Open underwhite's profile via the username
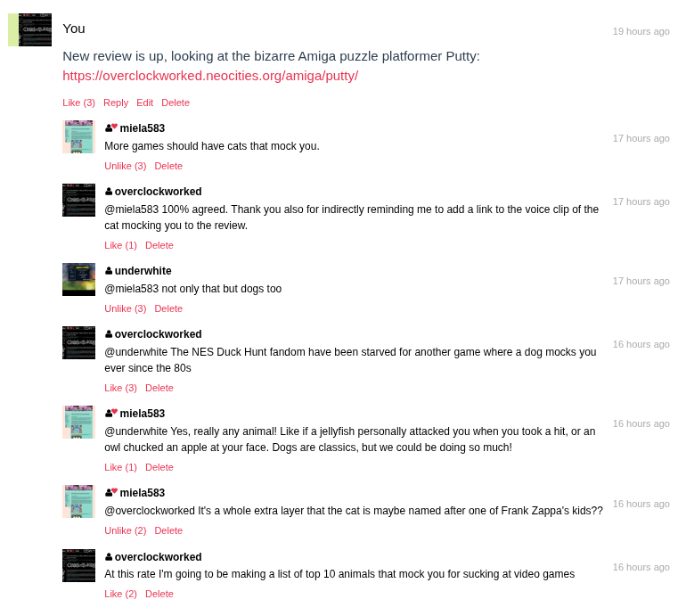The height and width of the screenshot is (616, 686). click(143, 271)
